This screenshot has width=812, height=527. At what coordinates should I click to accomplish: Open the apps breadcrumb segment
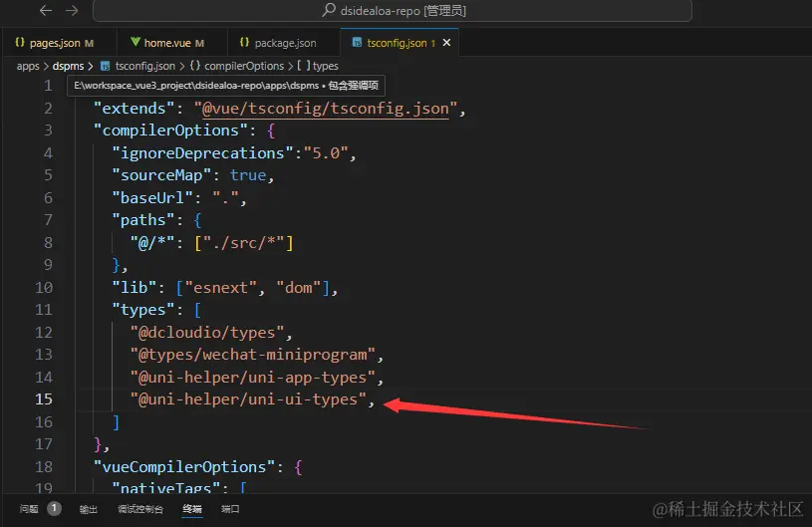[28, 66]
